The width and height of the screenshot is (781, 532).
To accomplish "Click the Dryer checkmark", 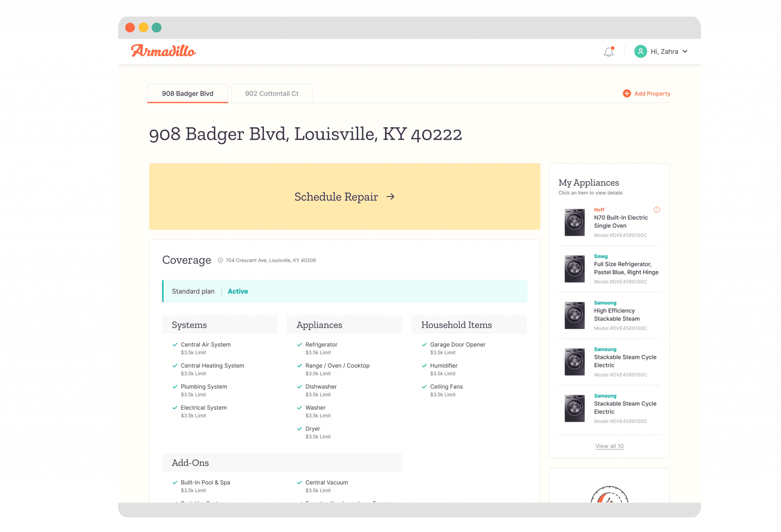I will coord(299,428).
